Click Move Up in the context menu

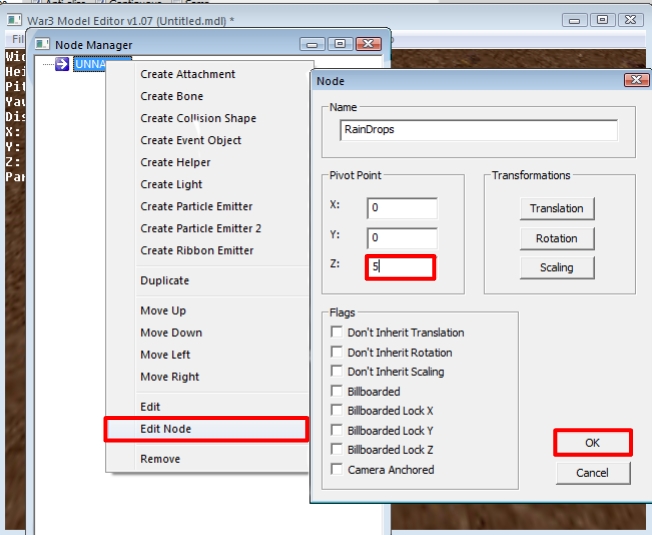pyautogui.click(x=163, y=311)
